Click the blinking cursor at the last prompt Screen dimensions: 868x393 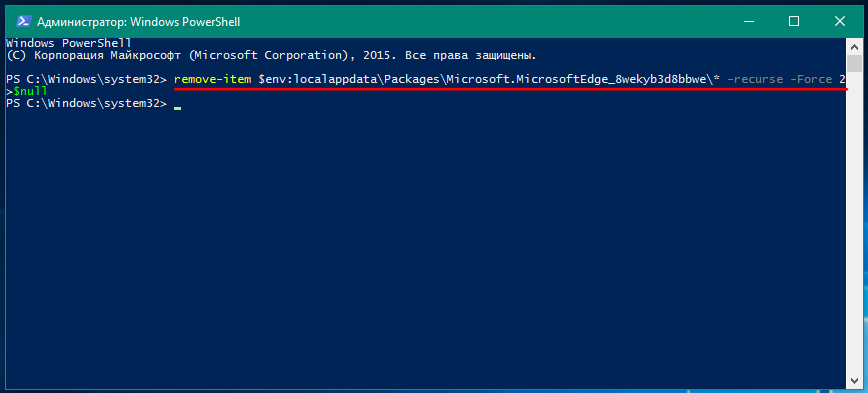177,108
